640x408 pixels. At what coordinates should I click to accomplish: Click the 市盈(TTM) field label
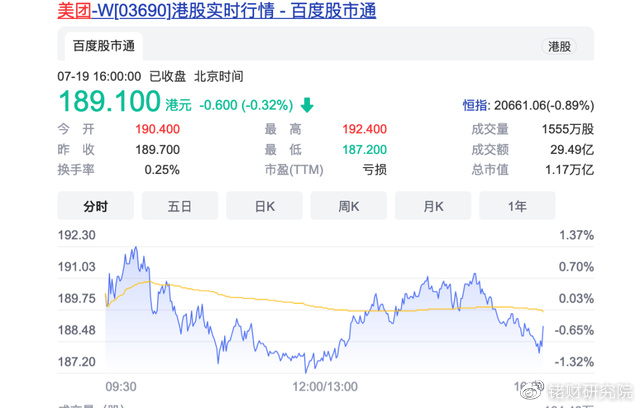click(x=294, y=170)
